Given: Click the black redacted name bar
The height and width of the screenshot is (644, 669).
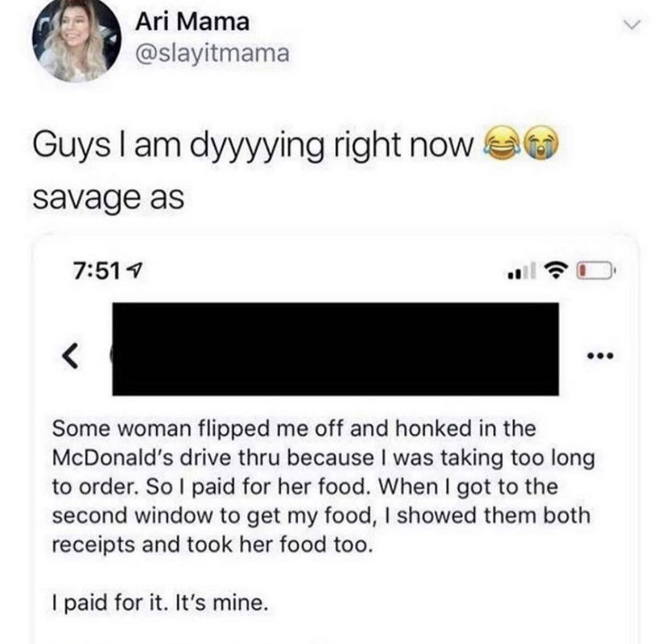Looking at the screenshot, I should coord(335,349).
